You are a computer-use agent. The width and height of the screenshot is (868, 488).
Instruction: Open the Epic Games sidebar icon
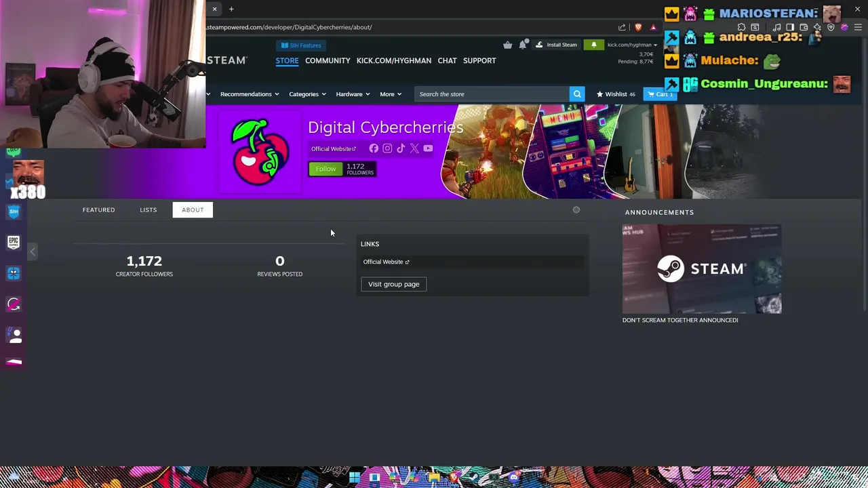coord(14,242)
